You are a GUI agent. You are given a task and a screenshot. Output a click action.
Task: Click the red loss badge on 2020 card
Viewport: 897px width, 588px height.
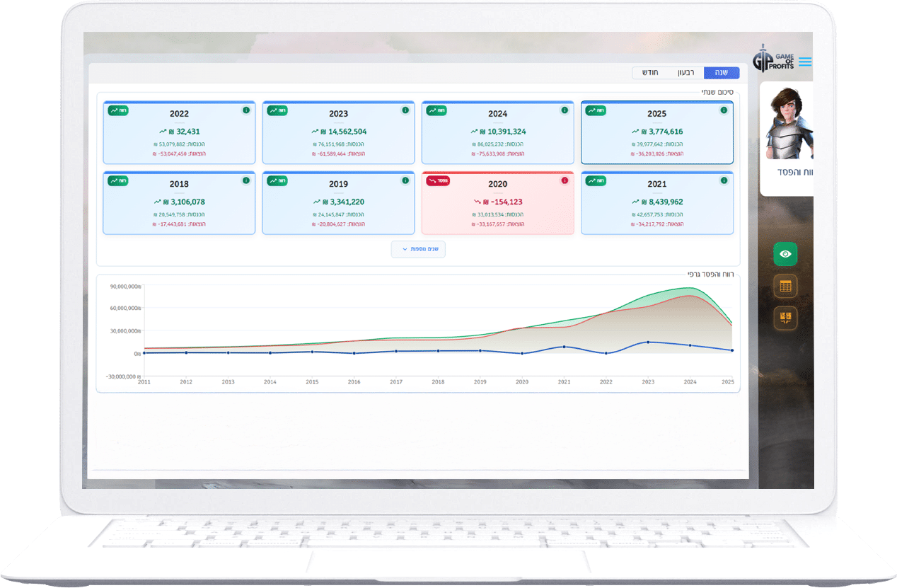436,180
